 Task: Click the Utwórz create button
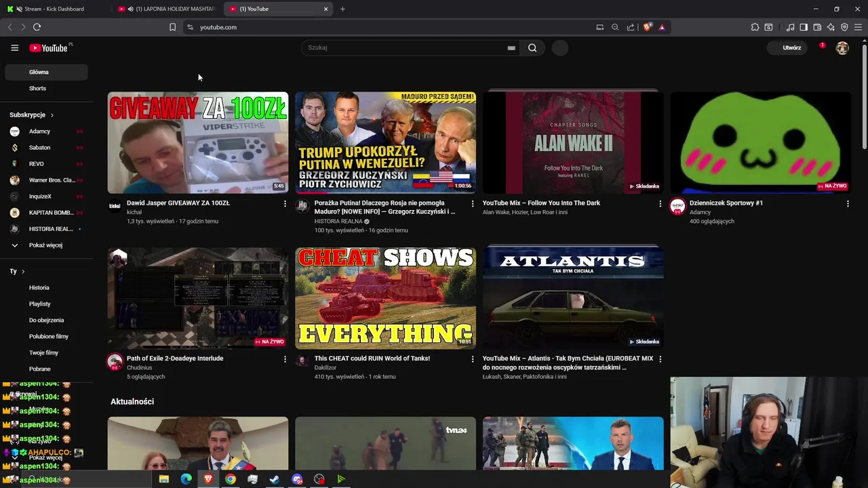787,47
